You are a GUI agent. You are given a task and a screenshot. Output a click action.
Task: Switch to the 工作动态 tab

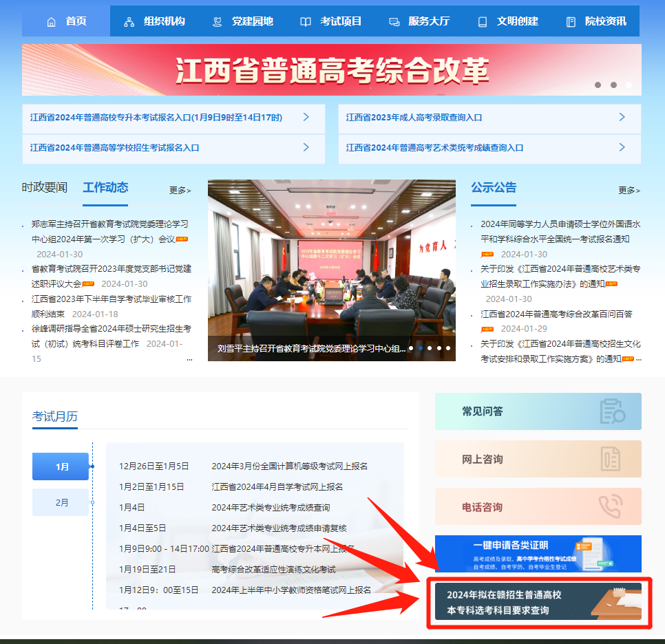tap(105, 187)
